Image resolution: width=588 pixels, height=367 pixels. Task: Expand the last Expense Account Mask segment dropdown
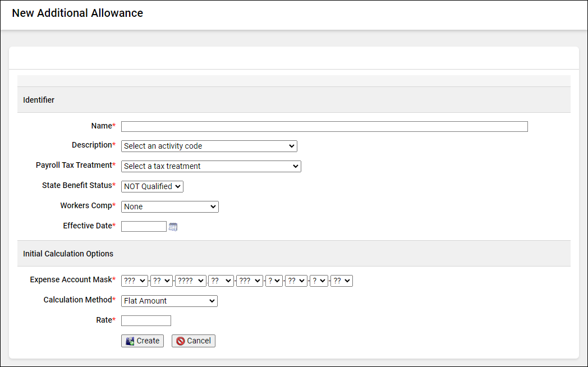tap(341, 281)
